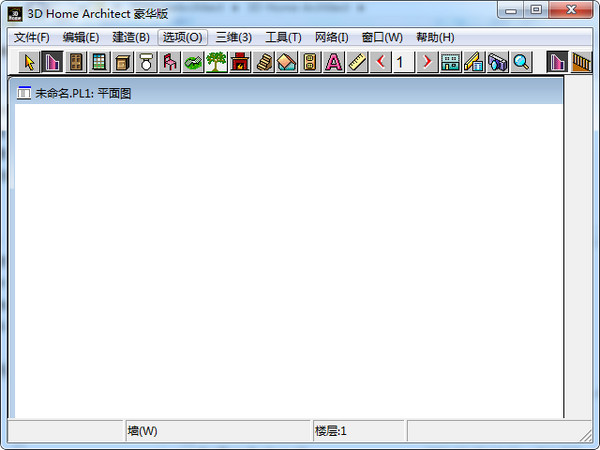
Task: Click the floor number 1 box
Action: coord(404,62)
